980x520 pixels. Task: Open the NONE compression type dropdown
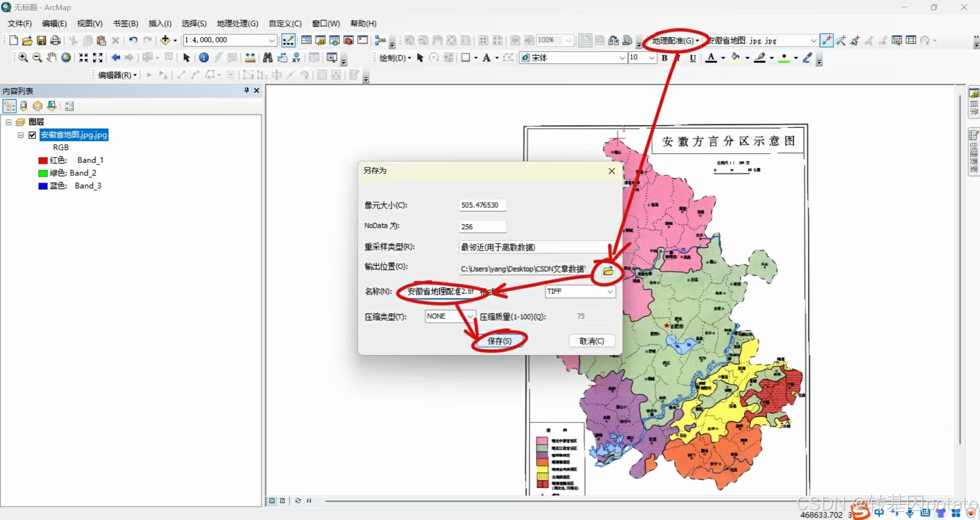471,316
